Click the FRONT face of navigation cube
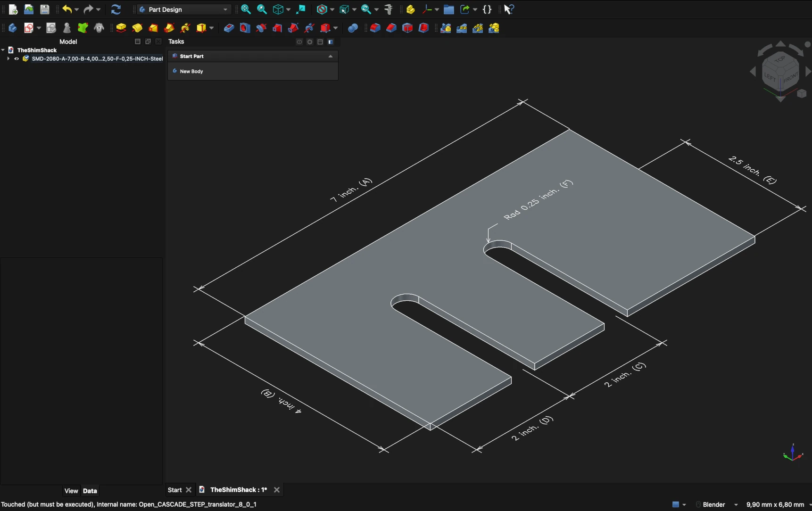This screenshot has height=511, width=812. (x=790, y=78)
